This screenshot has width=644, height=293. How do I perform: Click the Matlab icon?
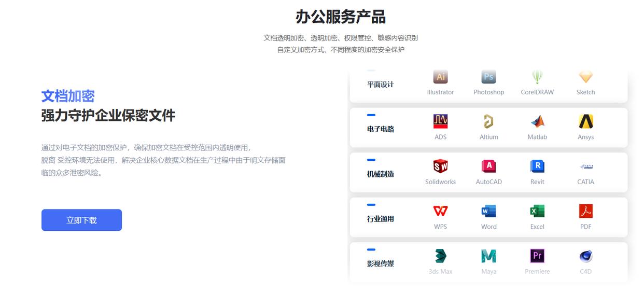point(537,121)
